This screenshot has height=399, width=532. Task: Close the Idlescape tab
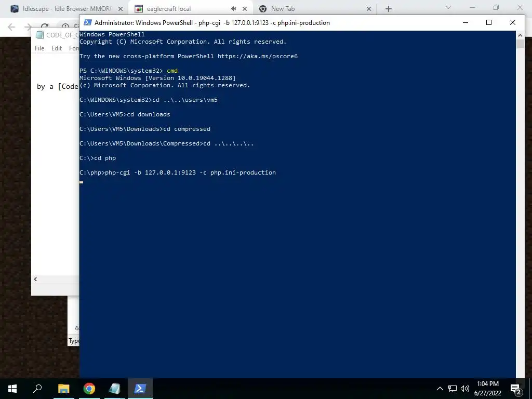coord(121,9)
